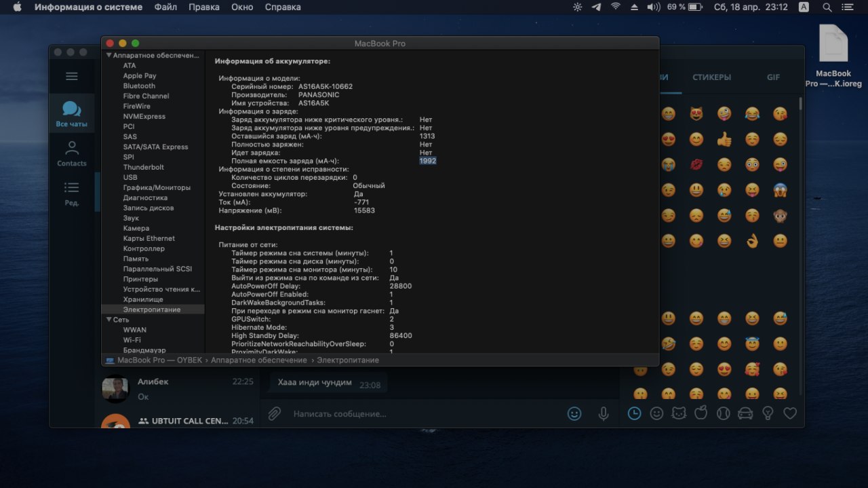Viewport: 868px width, 488px height.
Task: Open Spotlight search
Action: click(827, 7)
